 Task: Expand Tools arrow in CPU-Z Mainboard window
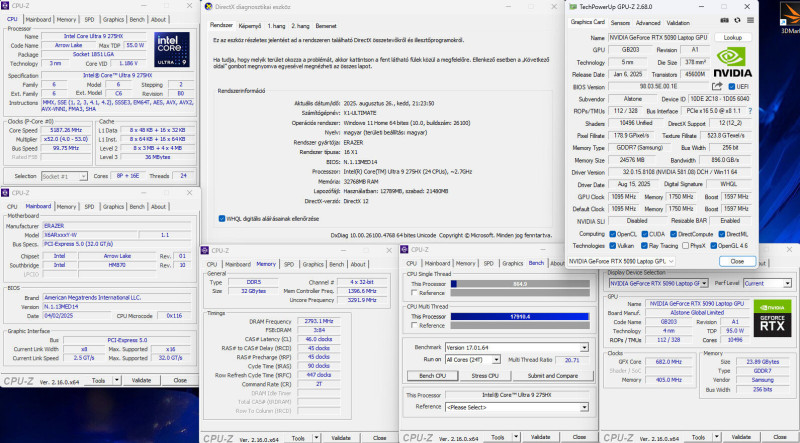point(117,380)
